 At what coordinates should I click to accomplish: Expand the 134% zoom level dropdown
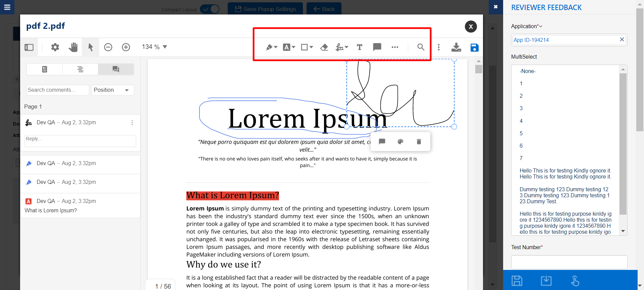[165, 47]
